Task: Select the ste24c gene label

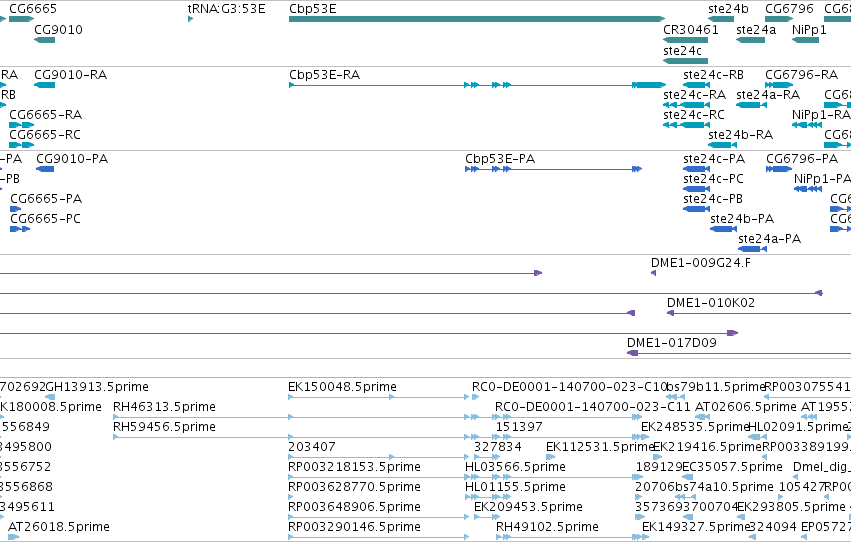Action: click(682, 51)
